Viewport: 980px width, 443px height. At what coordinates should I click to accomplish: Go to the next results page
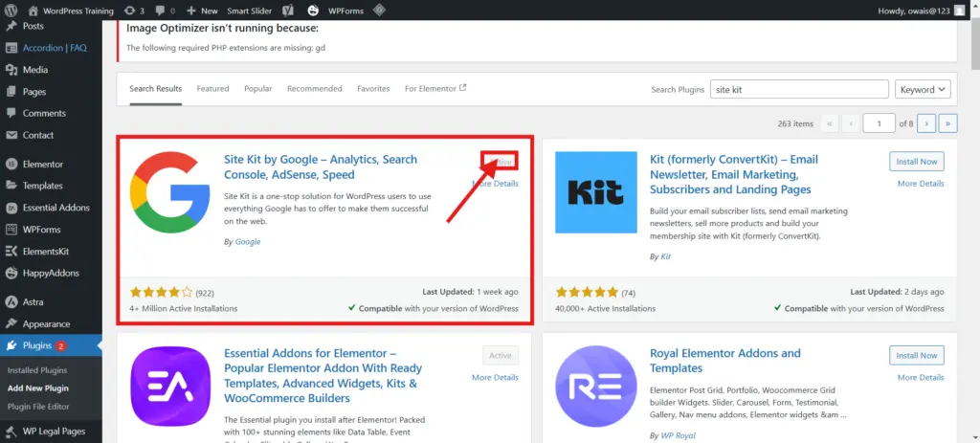(x=926, y=123)
